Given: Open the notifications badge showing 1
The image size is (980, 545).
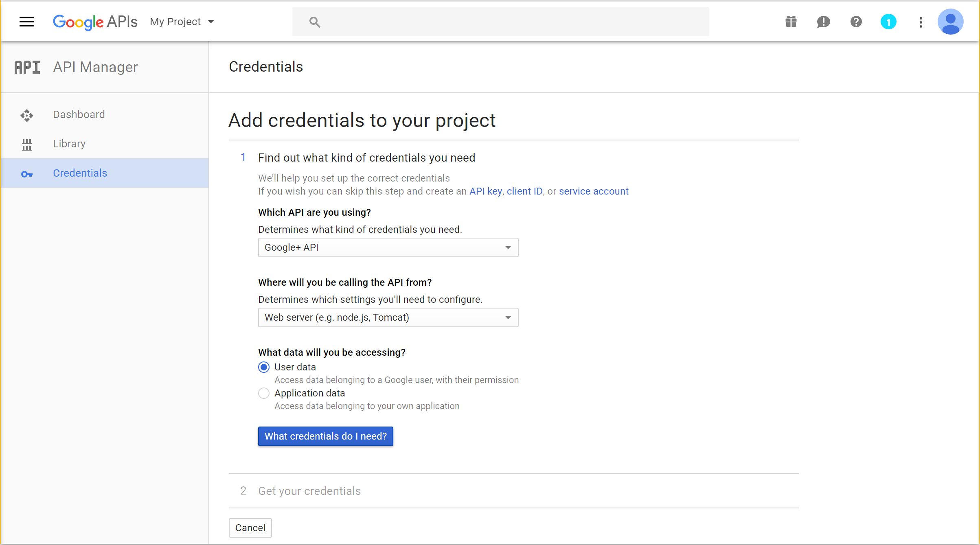Looking at the screenshot, I should 888,22.
